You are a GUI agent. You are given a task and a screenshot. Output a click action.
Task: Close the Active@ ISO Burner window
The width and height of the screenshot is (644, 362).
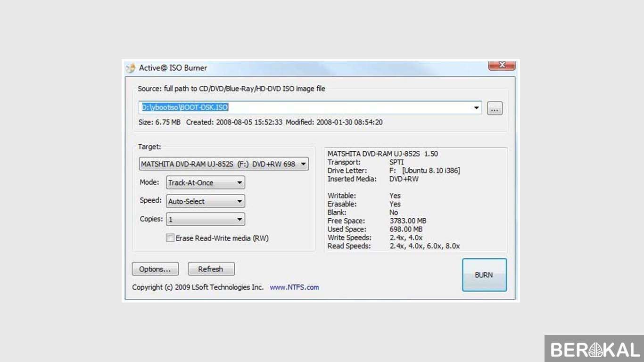click(502, 65)
